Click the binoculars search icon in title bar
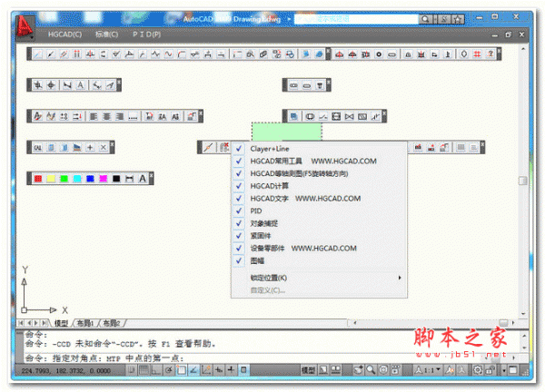 click(425, 19)
